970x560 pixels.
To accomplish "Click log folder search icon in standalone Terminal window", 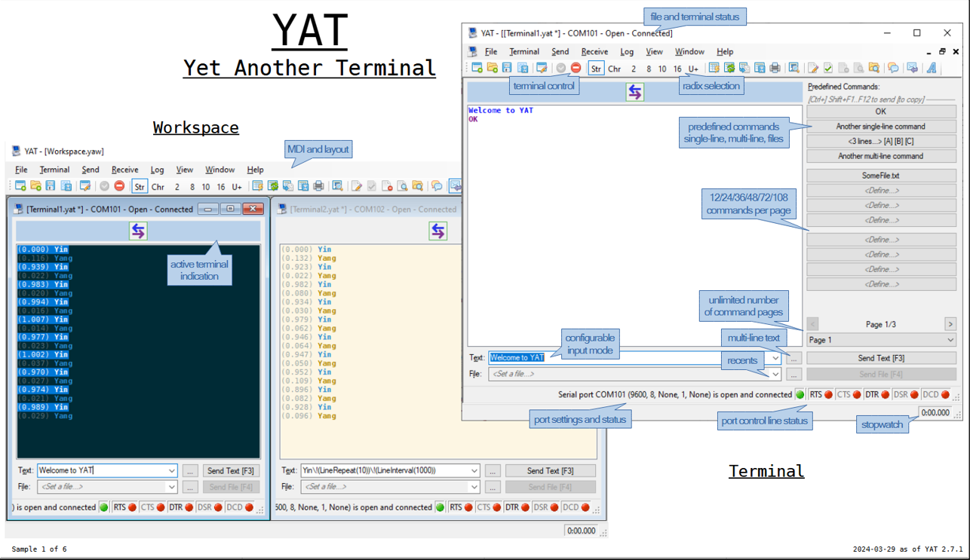I will pos(873,69).
